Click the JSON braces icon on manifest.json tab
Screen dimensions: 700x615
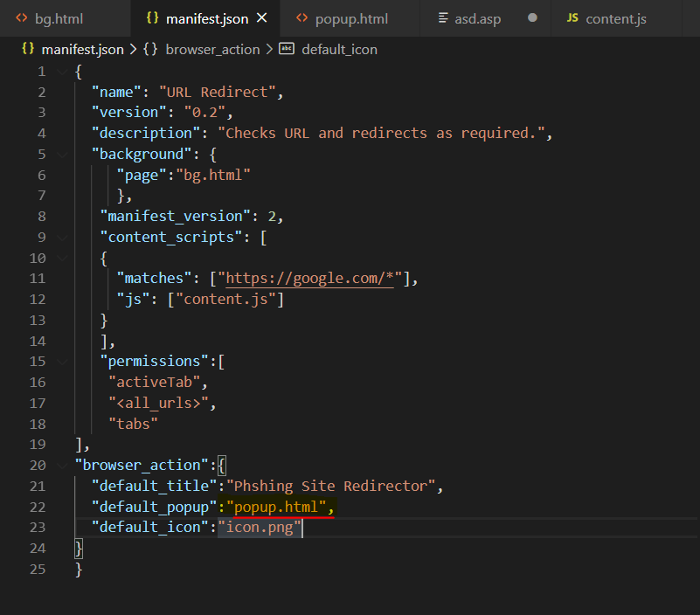pos(152,18)
